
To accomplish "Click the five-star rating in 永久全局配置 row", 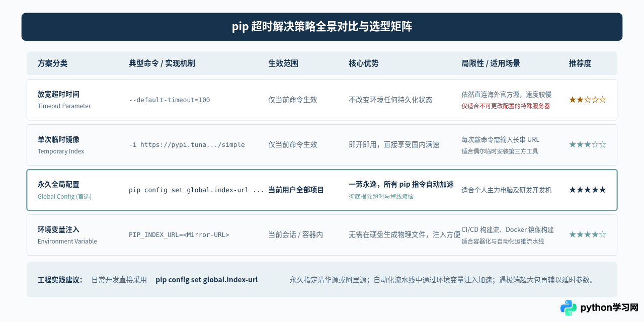I will point(588,190).
